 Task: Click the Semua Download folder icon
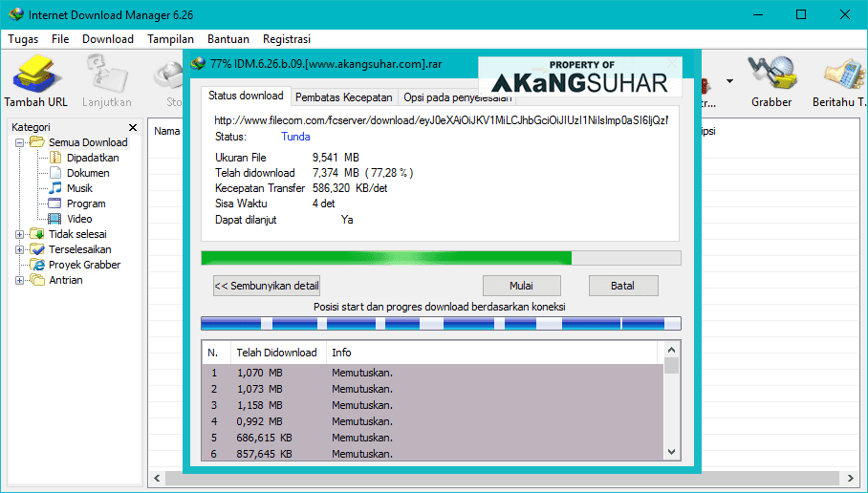point(37,142)
